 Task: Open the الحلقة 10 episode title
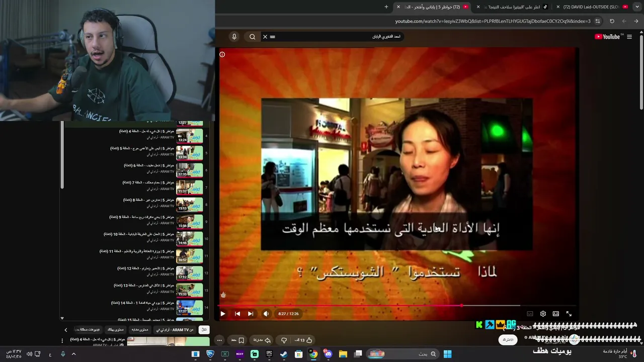[139, 234]
